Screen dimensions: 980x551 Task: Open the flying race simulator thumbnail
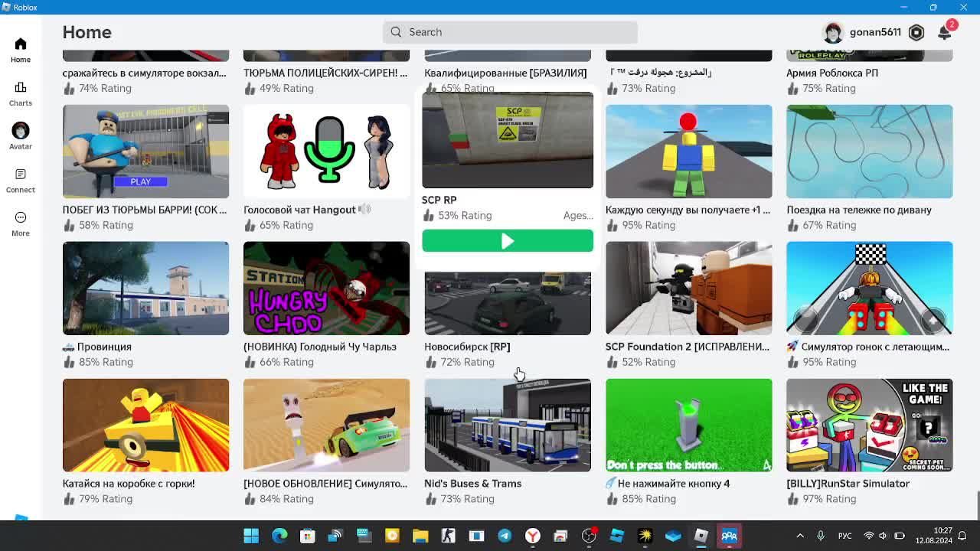tap(869, 289)
